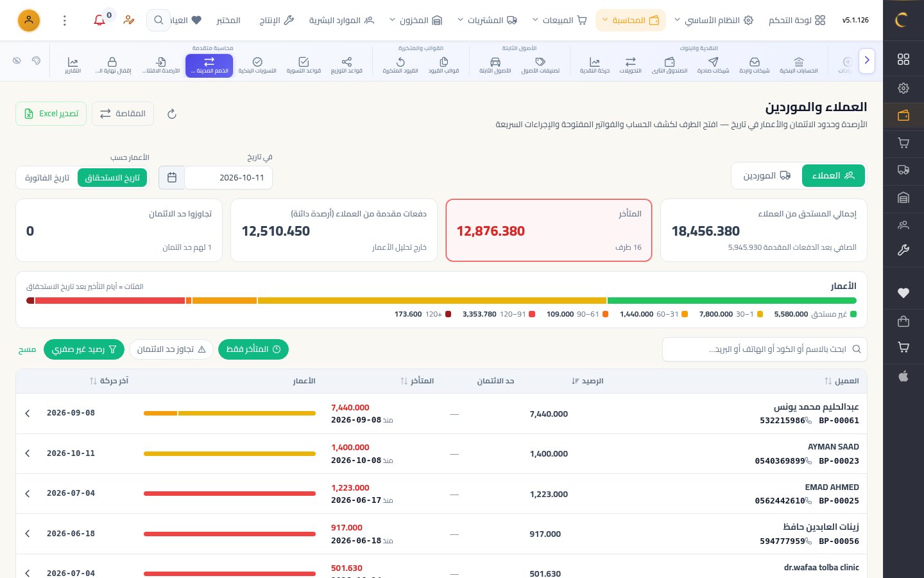Open the الحسابات البنكية bank accounts tool
The height and width of the screenshot is (578, 924).
coord(798,65)
